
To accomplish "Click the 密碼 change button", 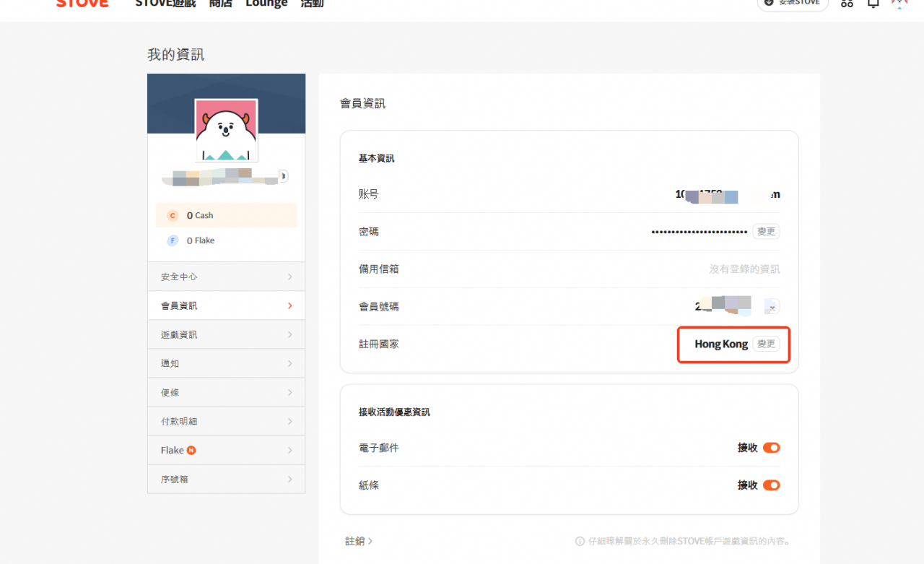I will pos(766,231).
